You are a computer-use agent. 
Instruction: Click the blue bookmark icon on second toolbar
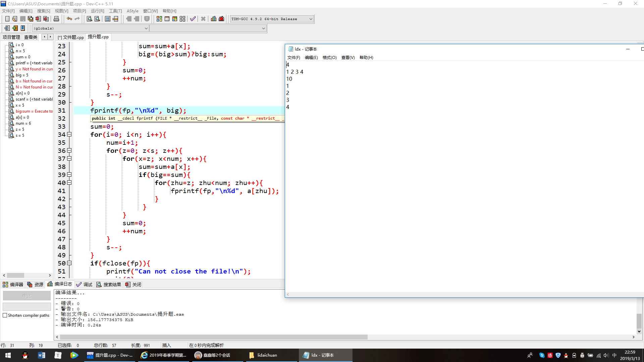(x=23, y=28)
